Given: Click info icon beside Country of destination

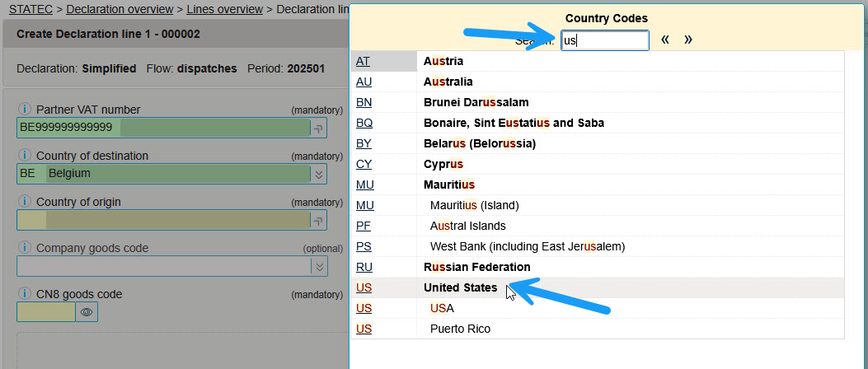Looking at the screenshot, I should pos(24,156).
